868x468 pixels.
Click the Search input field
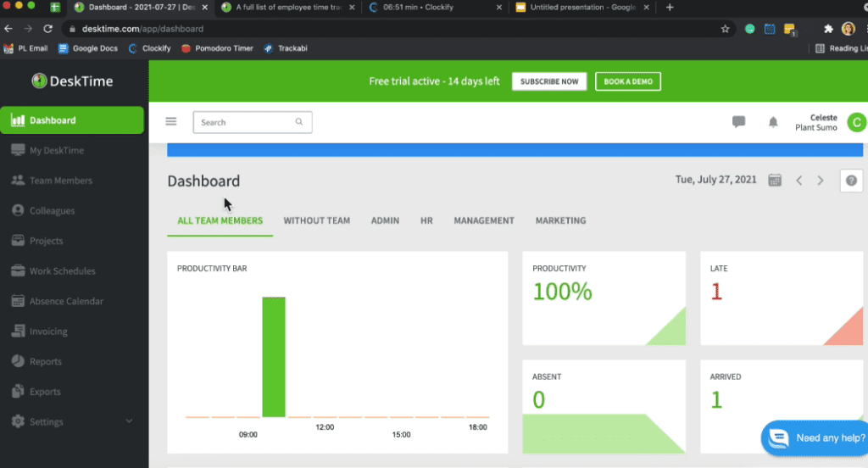pyautogui.click(x=246, y=122)
